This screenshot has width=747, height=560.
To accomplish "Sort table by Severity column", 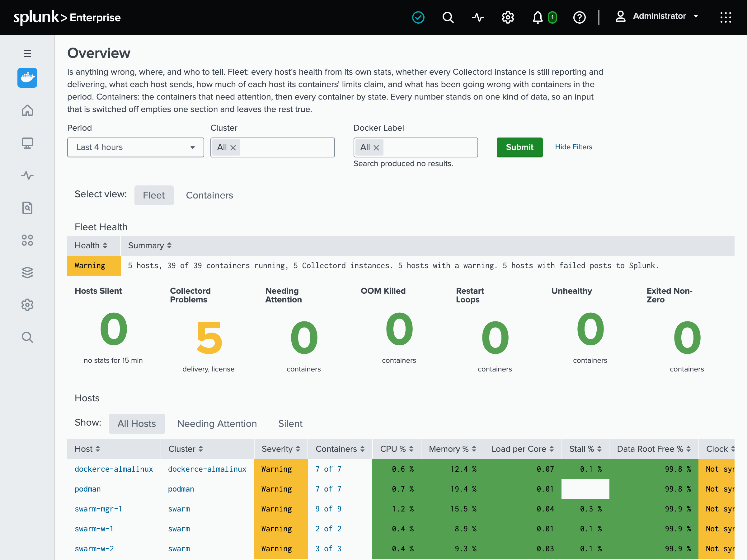I will pos(281,449).
